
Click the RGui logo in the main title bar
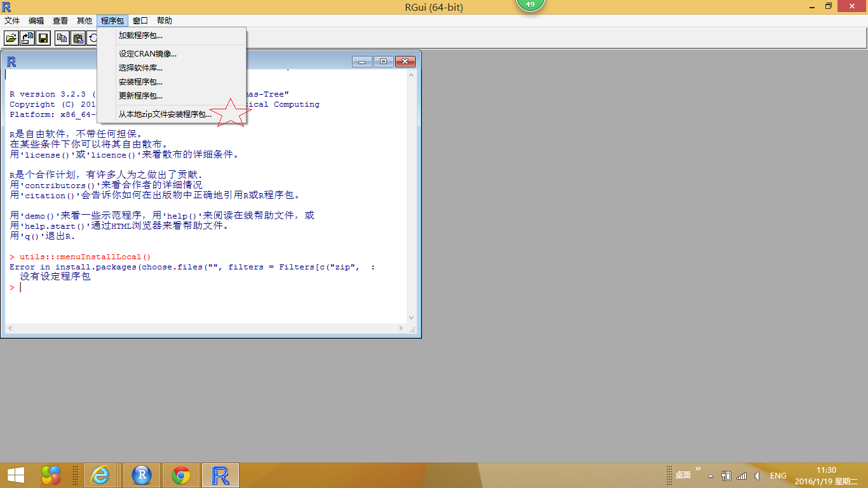click(x=7, y=7)
